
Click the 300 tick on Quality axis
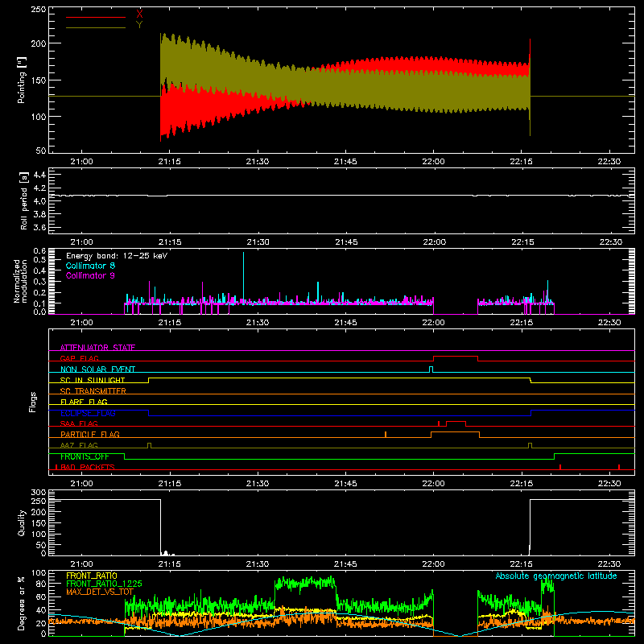tap(39, 492)
